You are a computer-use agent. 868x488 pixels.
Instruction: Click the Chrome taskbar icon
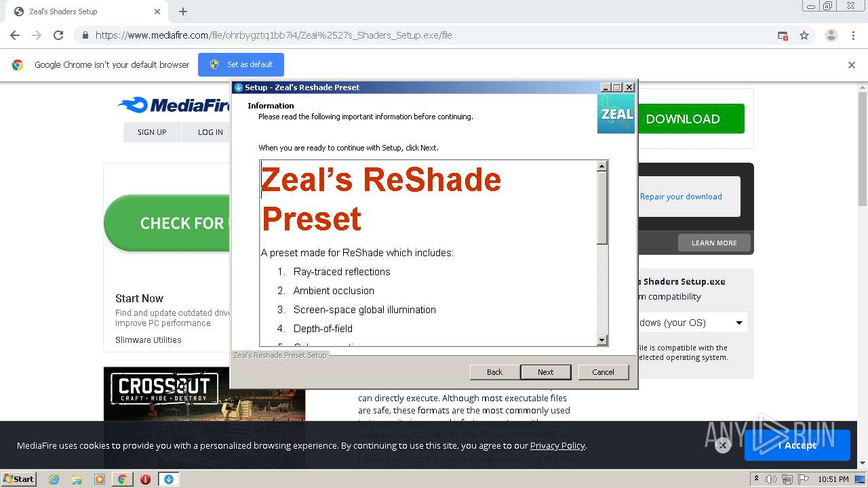(122, 479)
